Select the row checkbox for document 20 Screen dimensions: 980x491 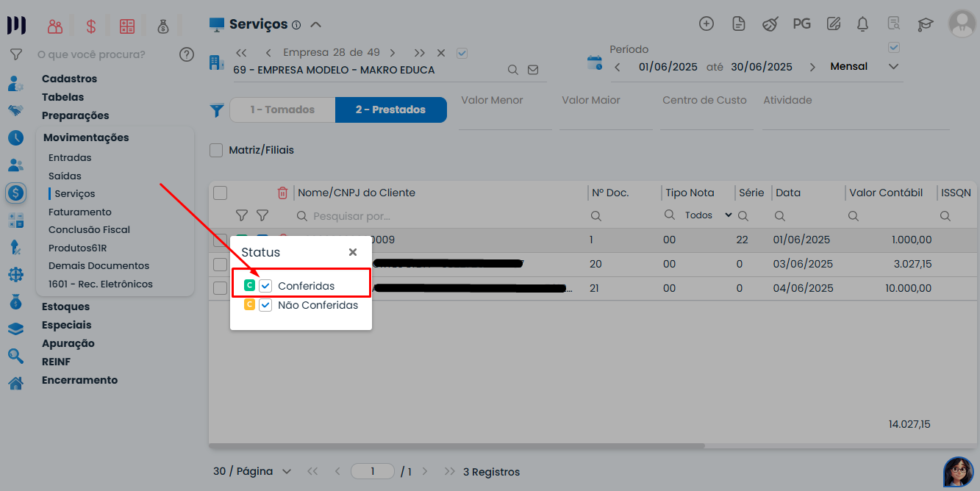click(220, 264)
